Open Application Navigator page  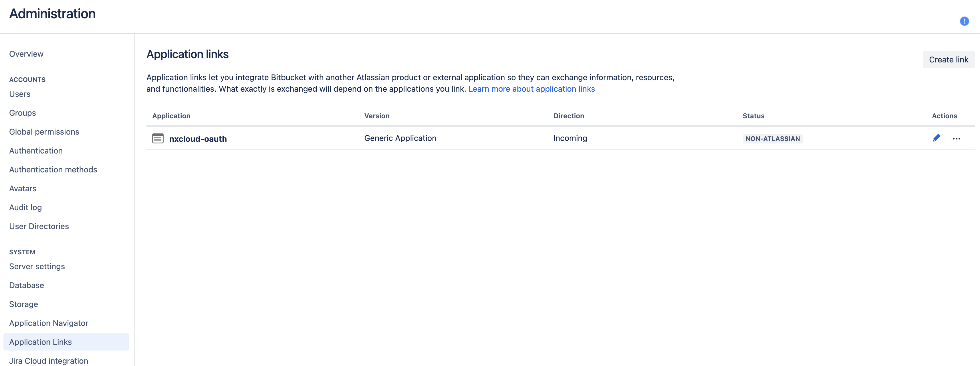(x=49, y=323)
